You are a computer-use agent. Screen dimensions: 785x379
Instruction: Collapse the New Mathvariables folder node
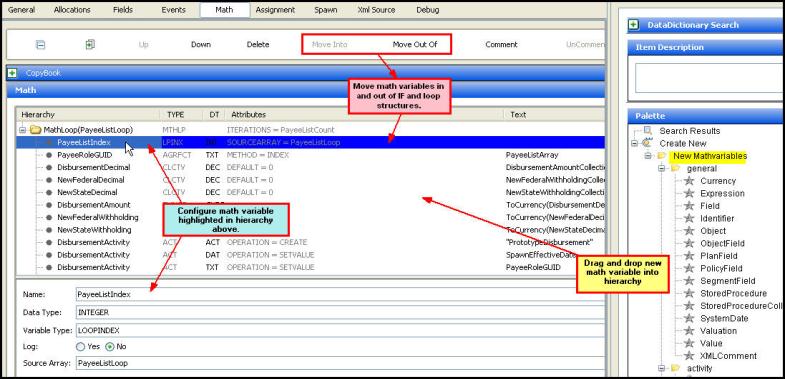tap(648, 156)
